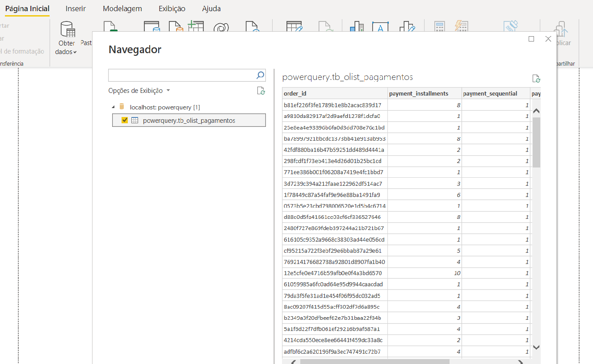The height and width of the screenshot is (364, 593).
Task: Open the Modelagem ribbon tab
Action: (x=122, y=8)
